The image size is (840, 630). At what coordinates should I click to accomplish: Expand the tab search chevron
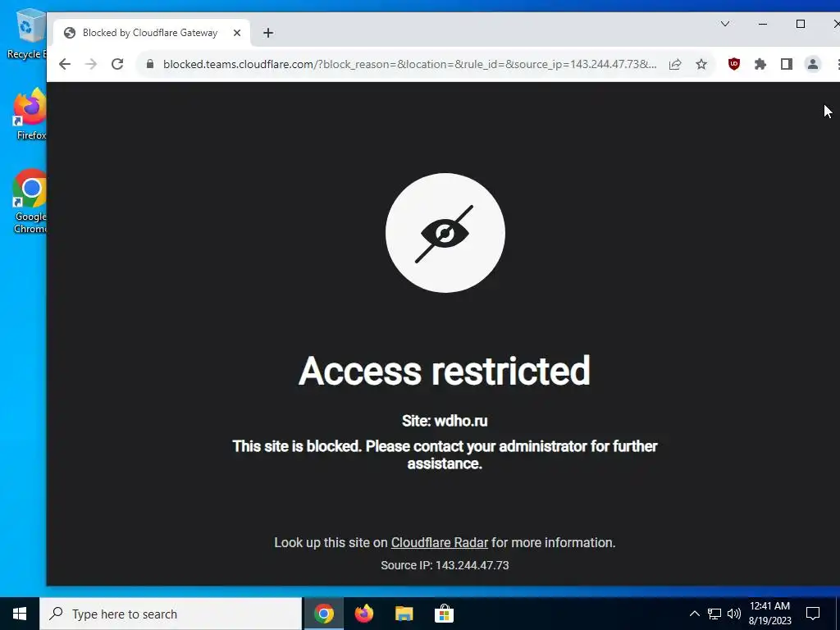pos(725,24)
